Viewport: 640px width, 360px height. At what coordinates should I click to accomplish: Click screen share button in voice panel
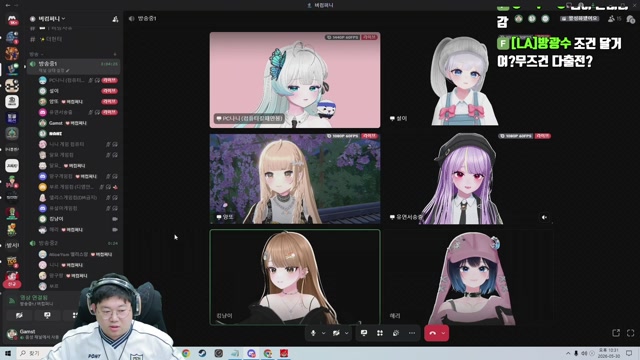pos(47,315)
